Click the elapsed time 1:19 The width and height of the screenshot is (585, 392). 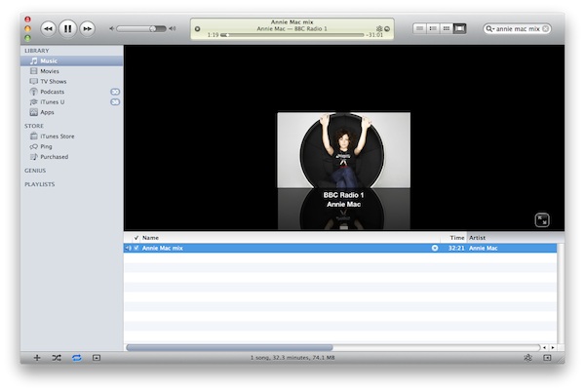pos(213,35)
